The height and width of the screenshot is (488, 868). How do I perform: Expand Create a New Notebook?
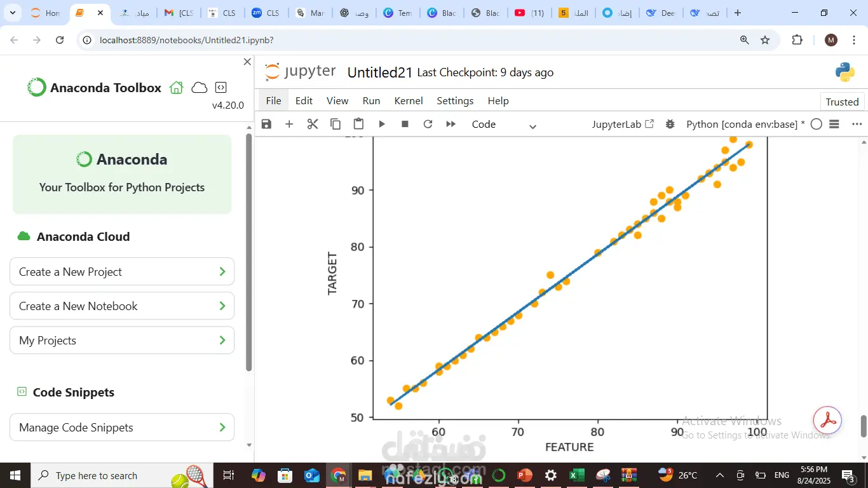(x=122, y=306)
